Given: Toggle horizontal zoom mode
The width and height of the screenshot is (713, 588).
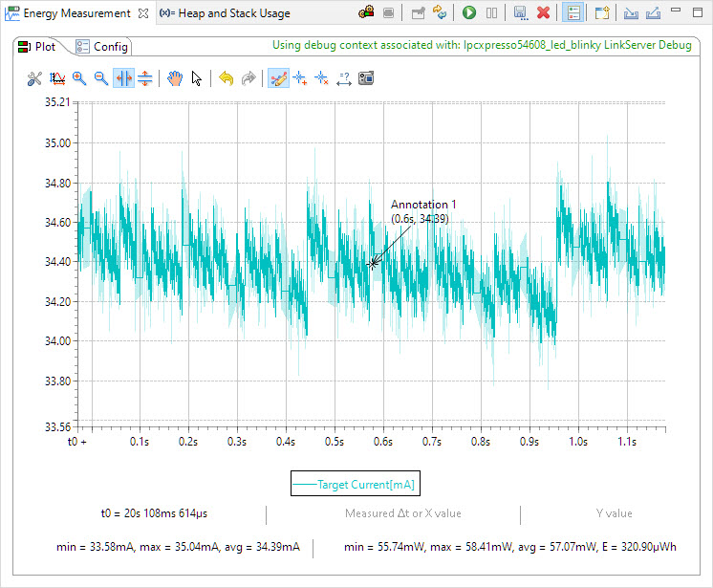Looking at the screenshot, I should [123, 78].
